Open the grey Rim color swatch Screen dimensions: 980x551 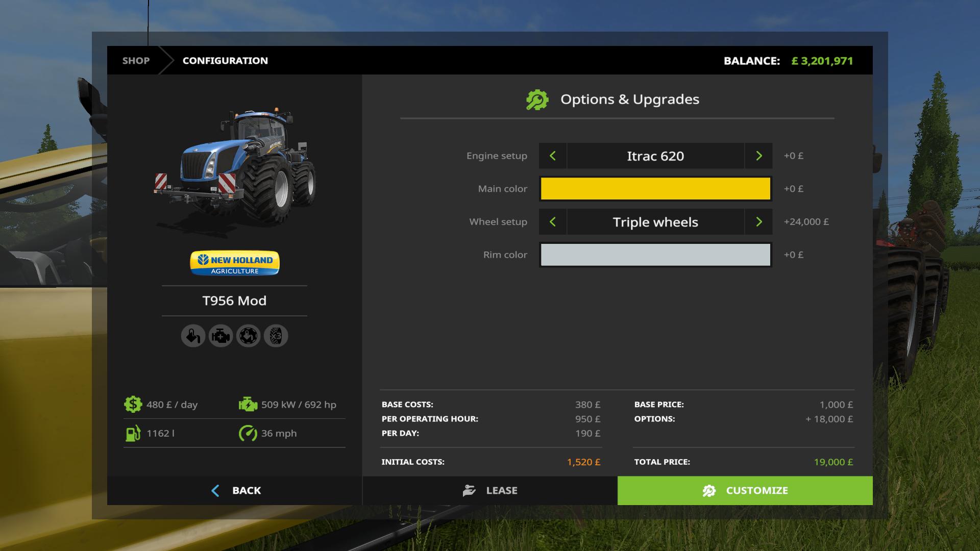pyautogui.click(x=655, y=255)
